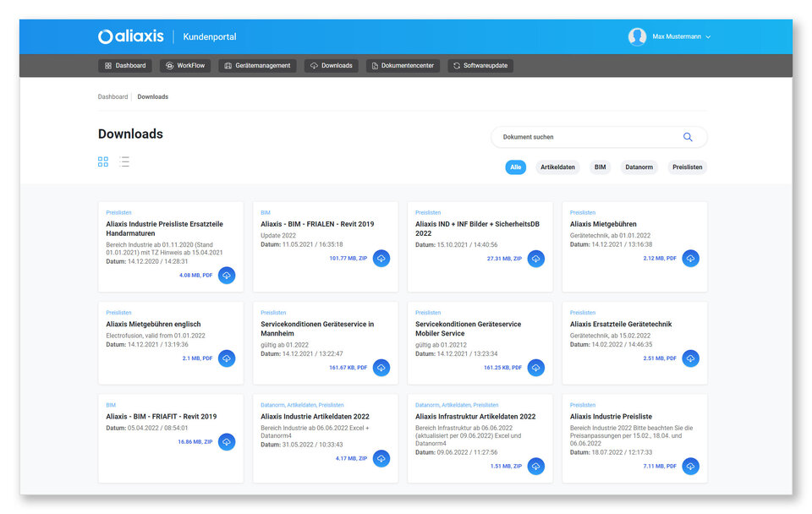This screenshot has height=514, width=812.
Task: Click the 'Dokument suchen' search field
Action: pos(584,137)
